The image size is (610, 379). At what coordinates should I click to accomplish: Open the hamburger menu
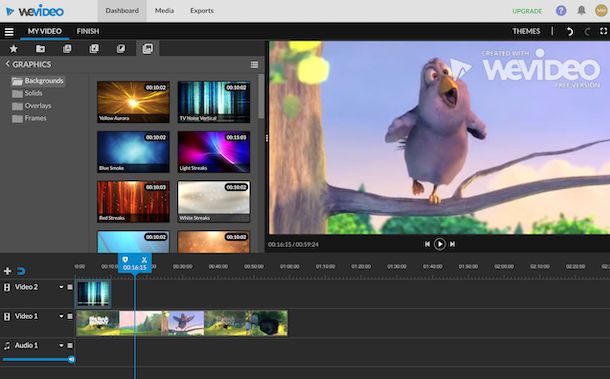point(9,32)
